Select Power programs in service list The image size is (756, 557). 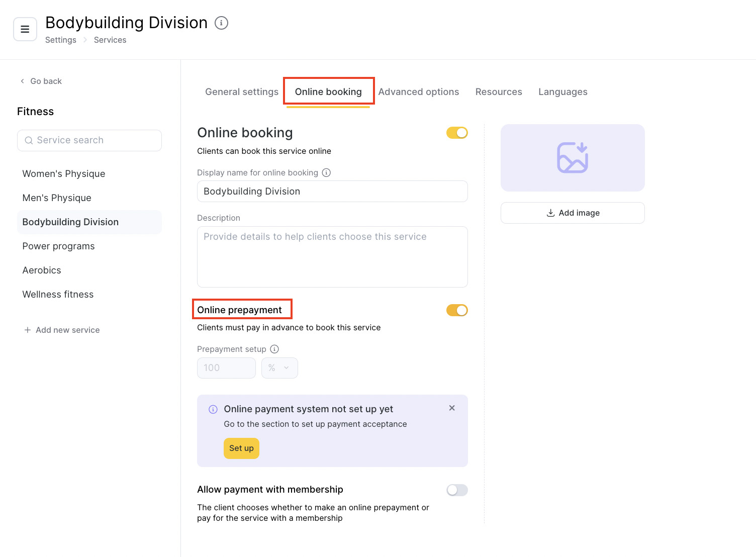(59, 246)
